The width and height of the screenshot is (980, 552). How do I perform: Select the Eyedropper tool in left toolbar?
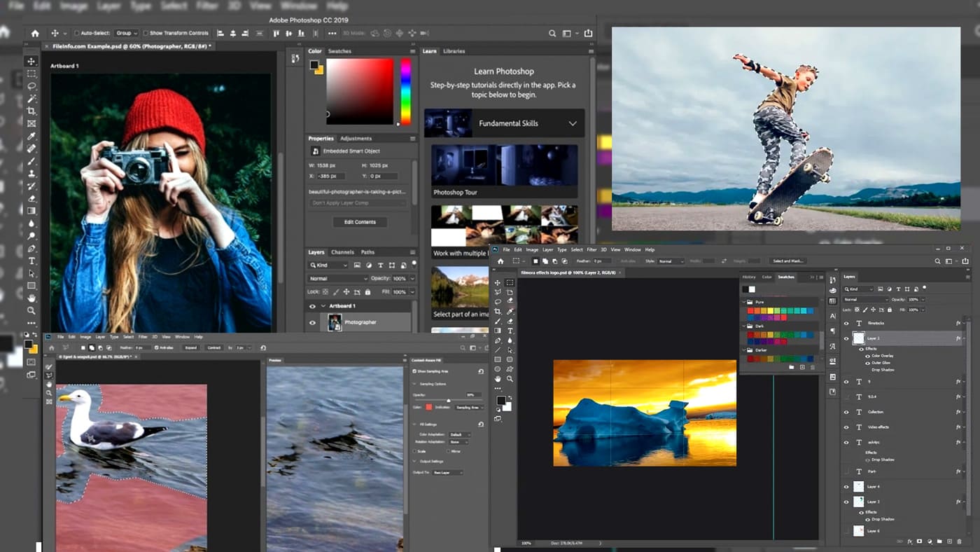[31, 136]
